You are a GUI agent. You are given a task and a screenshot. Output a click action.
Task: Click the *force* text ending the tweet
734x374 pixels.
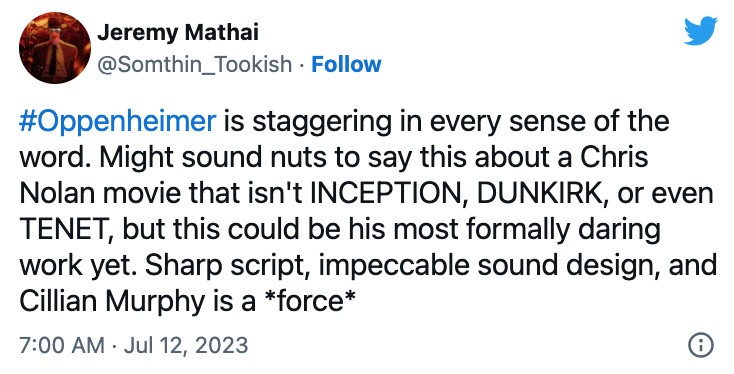(x=309, y=301)
